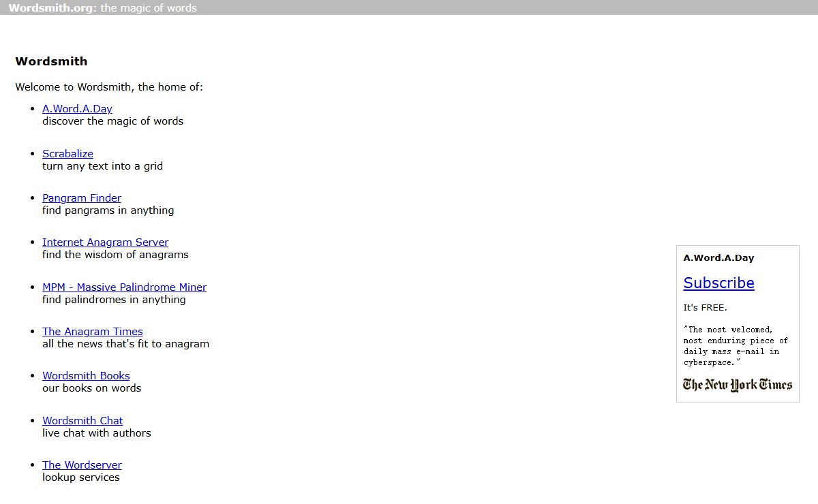Click 'all the news that's fit to anagram'

[125, 344]
